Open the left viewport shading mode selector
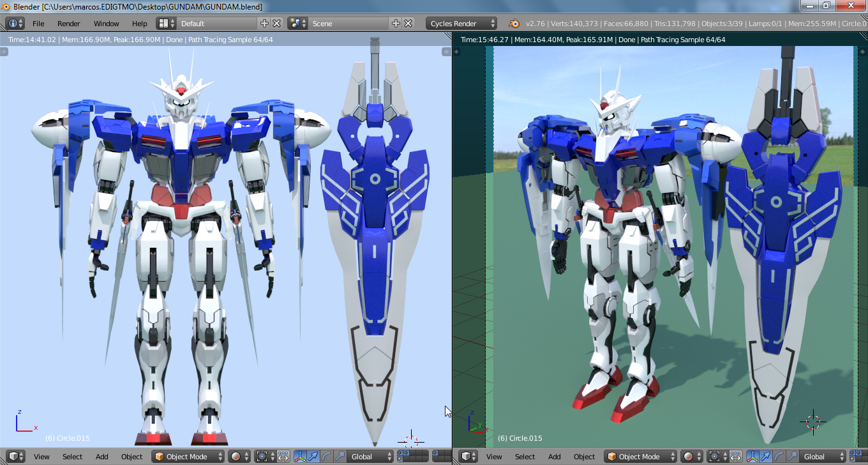The height and width of the screenshot is (465, 868). tap(239, 457)
